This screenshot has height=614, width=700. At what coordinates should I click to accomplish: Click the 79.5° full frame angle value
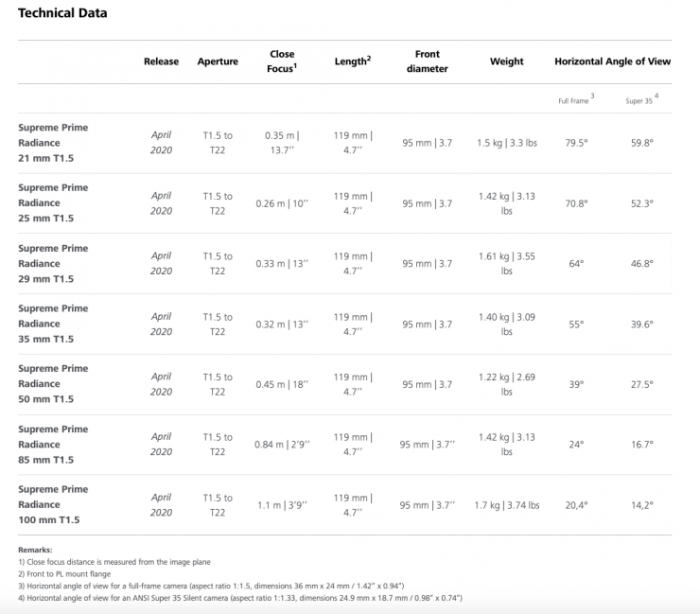point(575,143)
